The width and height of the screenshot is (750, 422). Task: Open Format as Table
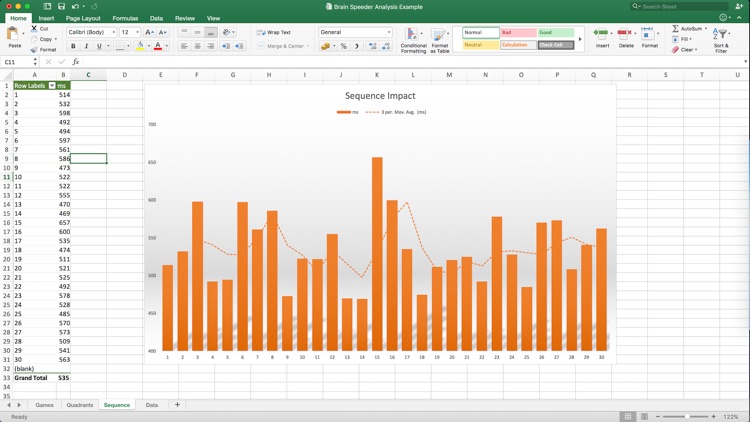440,40
